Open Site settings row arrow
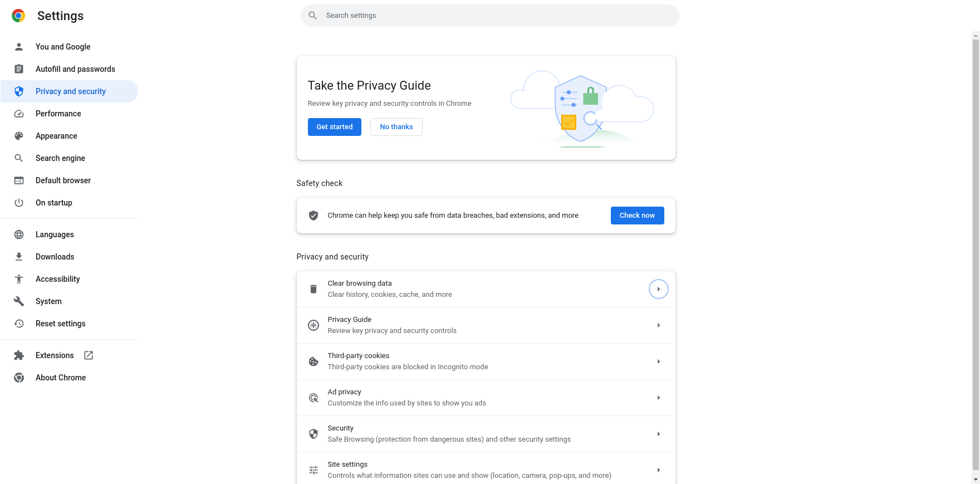 [658, 470]
